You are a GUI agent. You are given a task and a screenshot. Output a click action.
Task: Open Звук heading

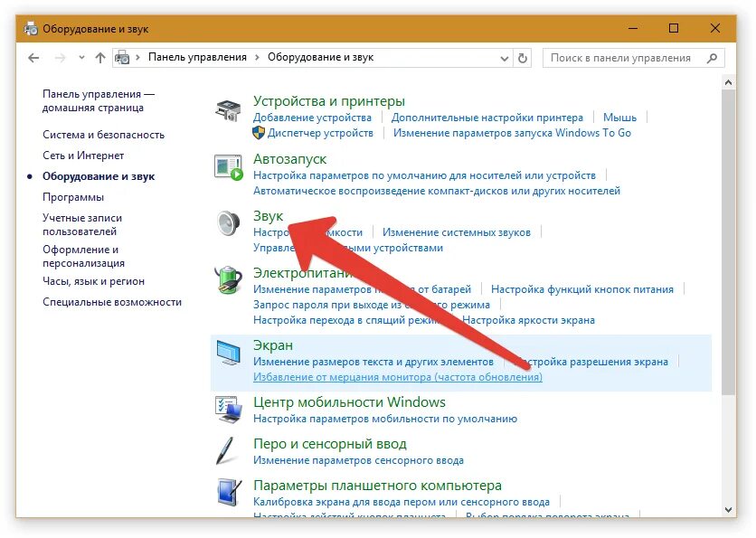[268, 216]
